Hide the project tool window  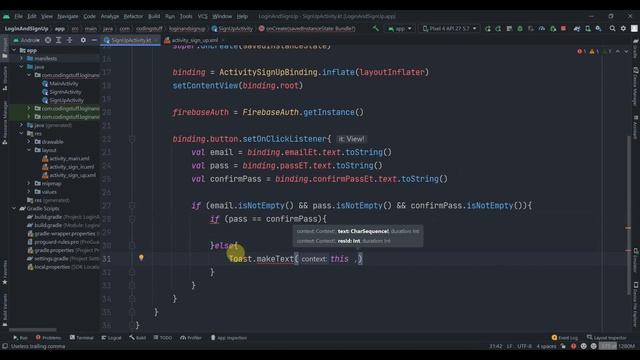[x=94, y=40]
